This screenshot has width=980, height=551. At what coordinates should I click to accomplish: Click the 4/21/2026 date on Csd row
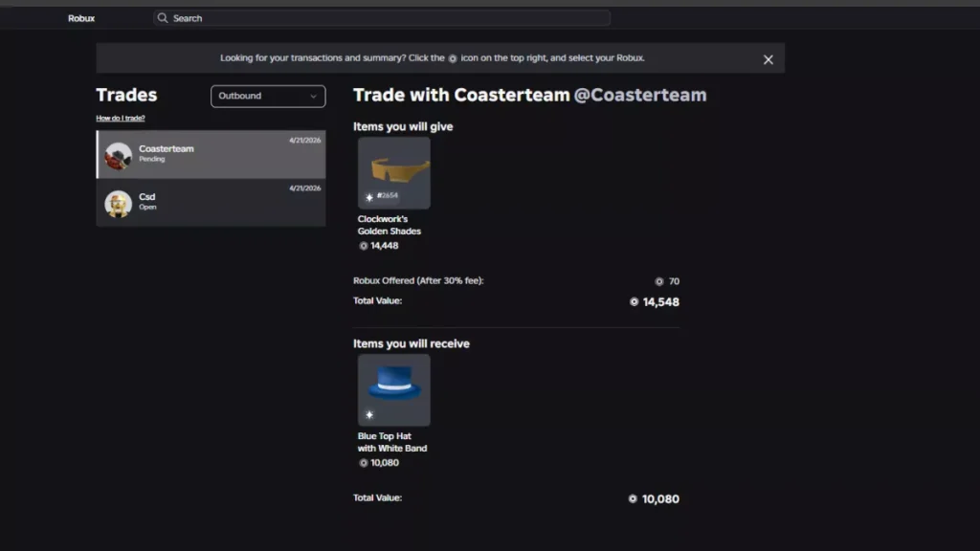[305, 188]
